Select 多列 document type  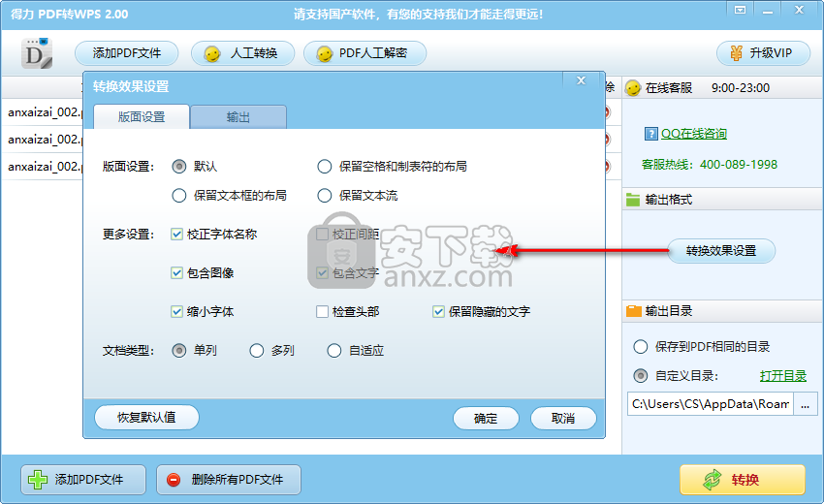[257, 351]
